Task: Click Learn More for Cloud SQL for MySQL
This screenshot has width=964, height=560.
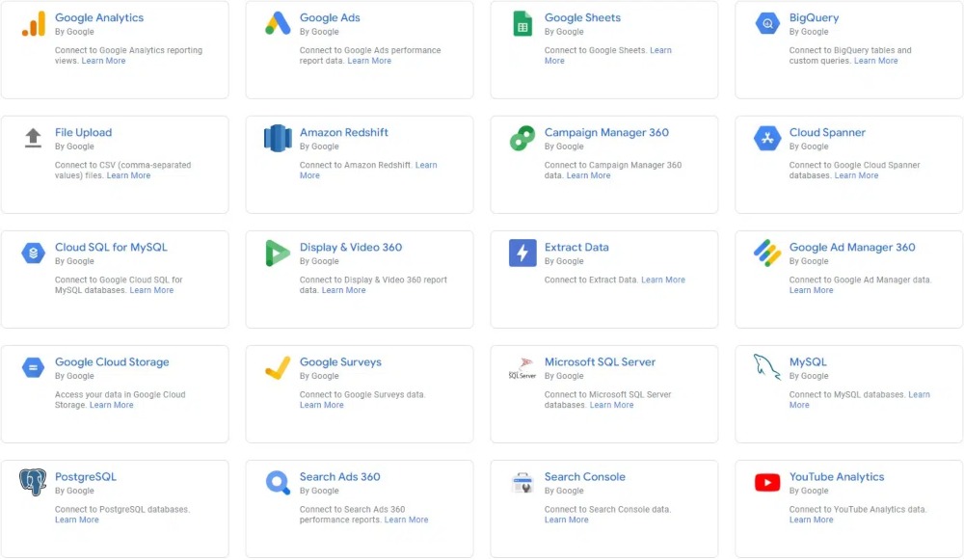Action: tap(151, 290)
